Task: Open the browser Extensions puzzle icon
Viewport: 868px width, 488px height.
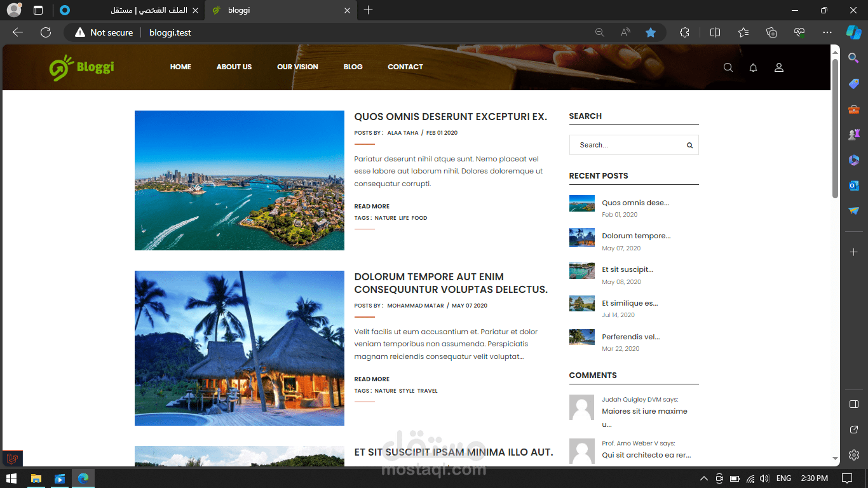Action: (x=684, y=32)
